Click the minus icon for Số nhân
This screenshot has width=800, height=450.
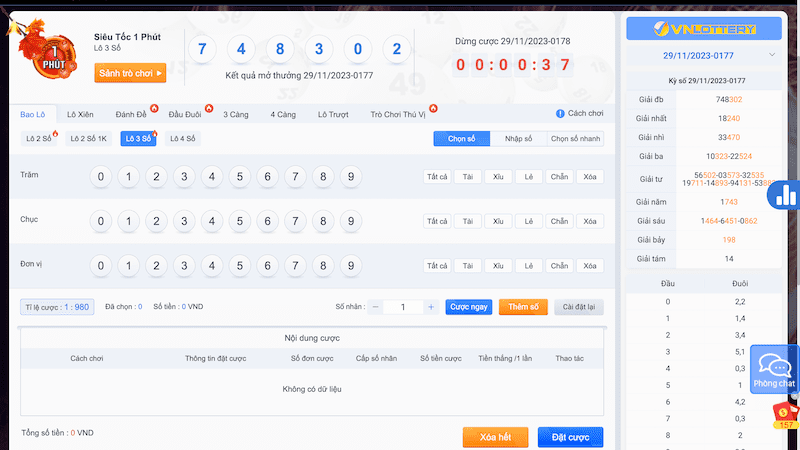[x=376, y=307]
